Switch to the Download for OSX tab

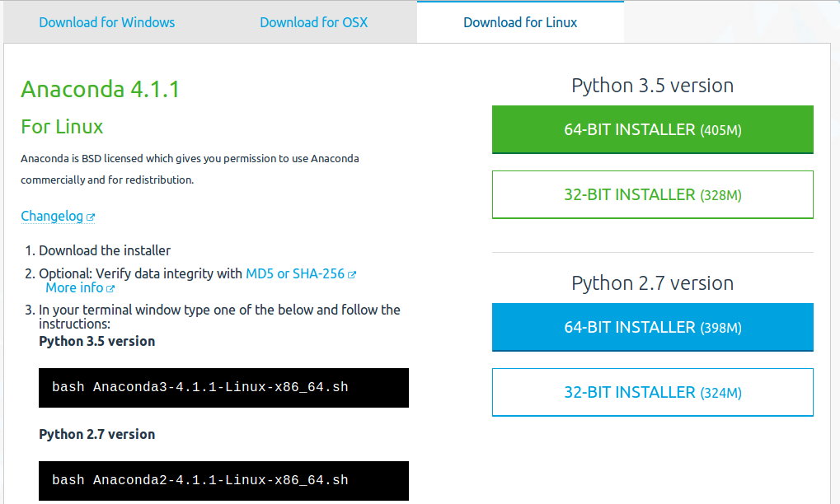pyautogui.click(x=314, y=22)
